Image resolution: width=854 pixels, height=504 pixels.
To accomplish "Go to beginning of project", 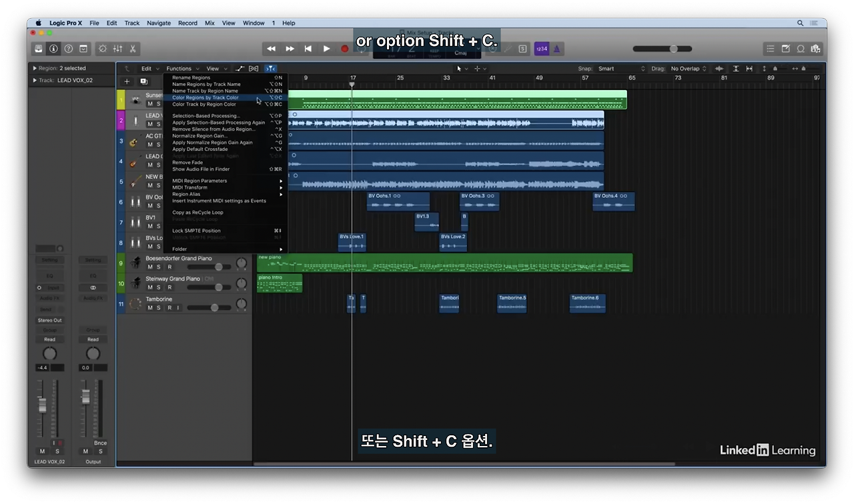I will click(308, 49).
